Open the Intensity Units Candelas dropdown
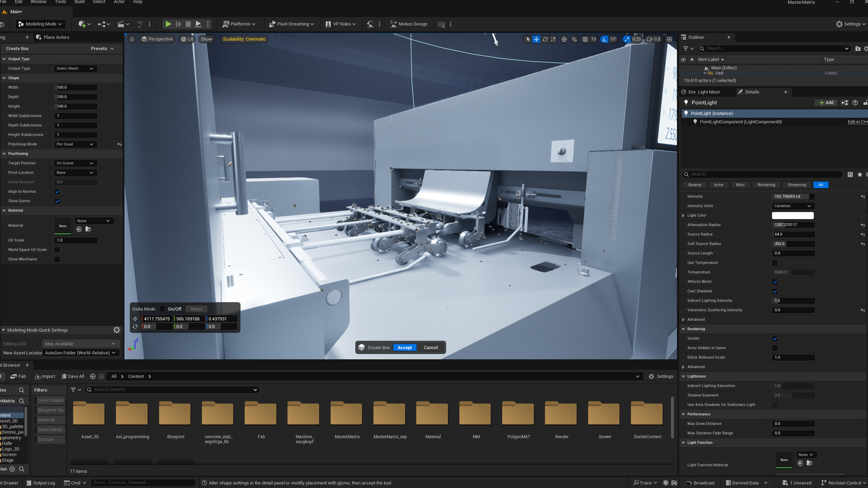Viewport: 868px width, 488px height. pyautogui.click(x=793, y=206)
